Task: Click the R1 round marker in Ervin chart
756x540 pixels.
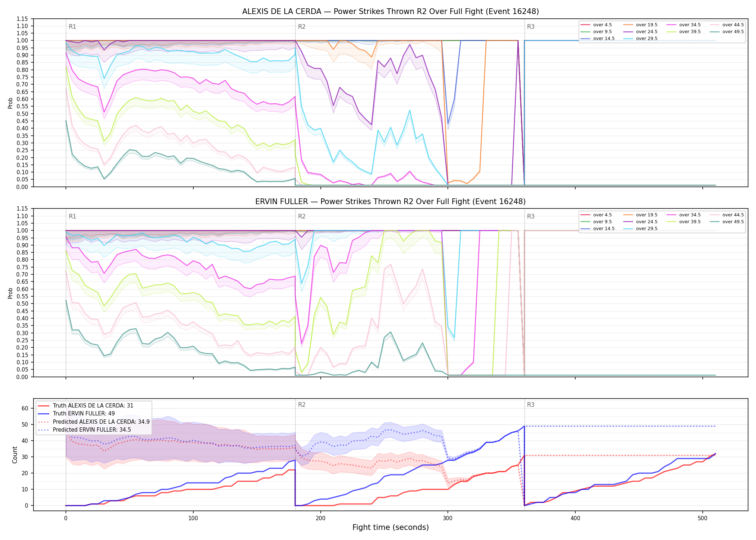Action: pos(72,216)
